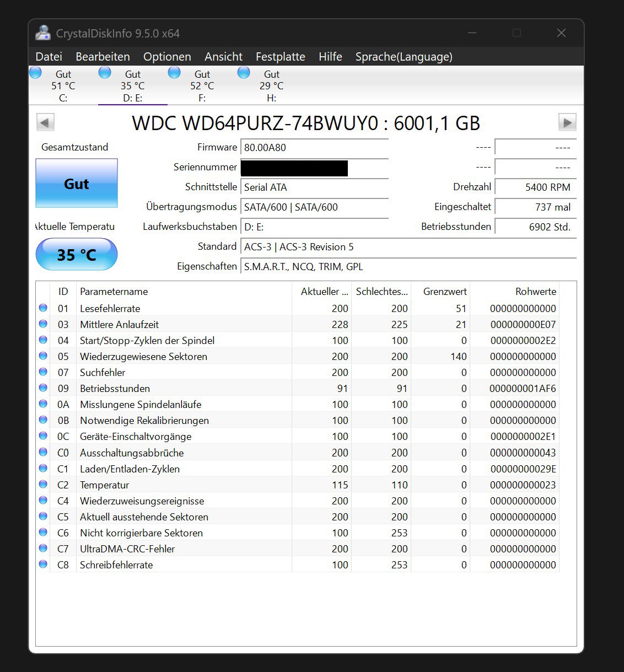The image size is (624, 672).
Task: Click status orb for Lesefehlerrate row
Action: click(43, 308)
